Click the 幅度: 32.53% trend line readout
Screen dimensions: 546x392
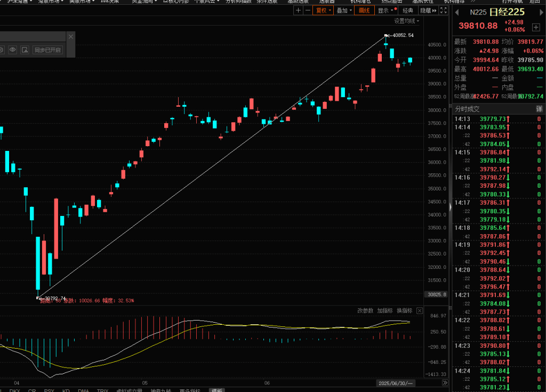pyautogui.click(x=118, y=300)
